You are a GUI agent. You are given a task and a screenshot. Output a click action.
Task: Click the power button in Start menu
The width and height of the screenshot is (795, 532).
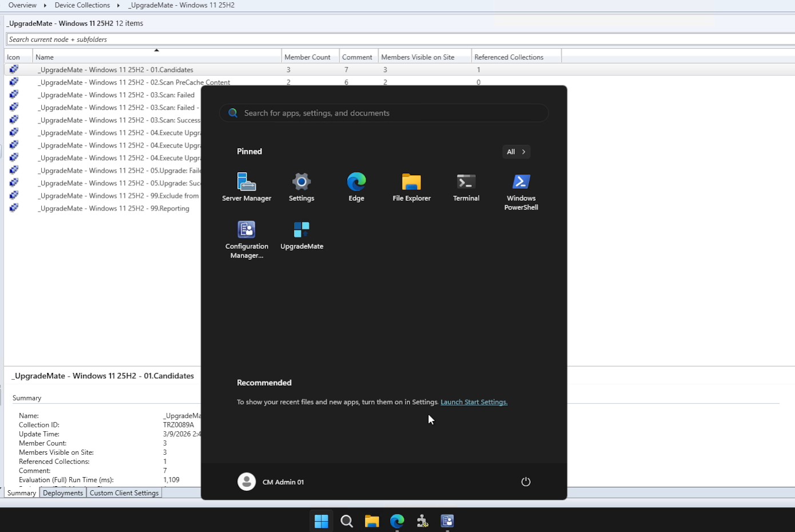point(526,482)
